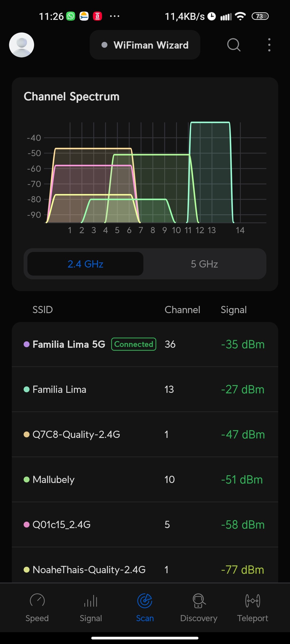
Task: Tap the pink color dot beside Q01c15_2.4G
Action: (x=27, y=525)
